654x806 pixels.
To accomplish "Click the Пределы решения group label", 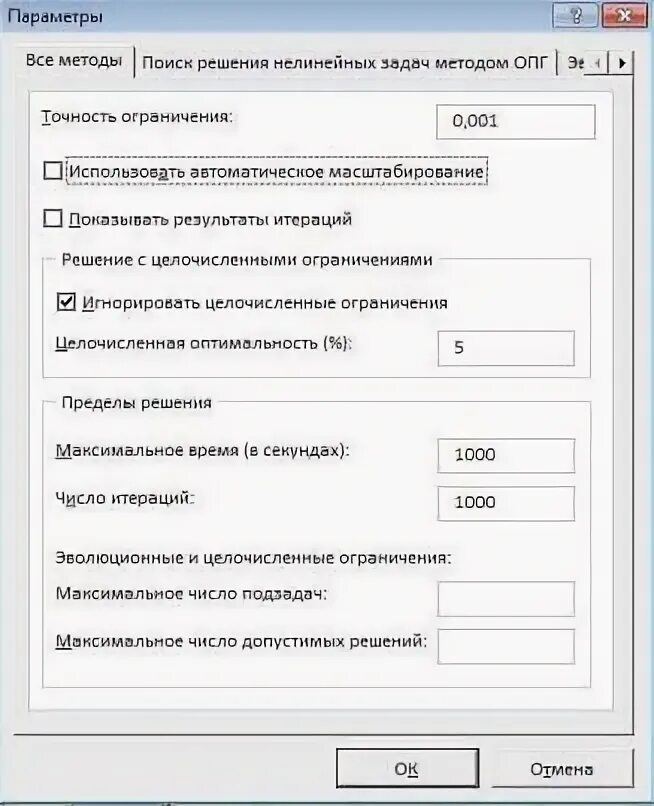I will click(137, 402).
